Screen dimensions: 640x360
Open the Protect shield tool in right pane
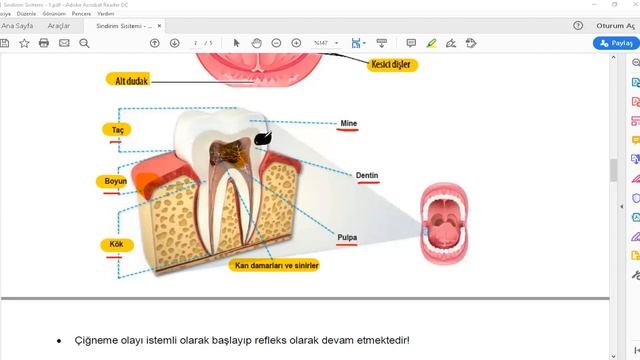636,198
